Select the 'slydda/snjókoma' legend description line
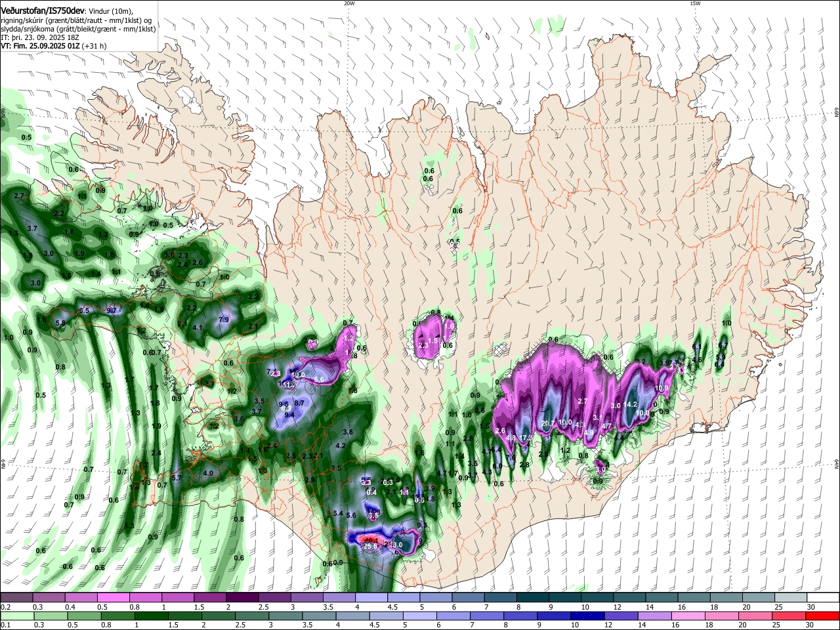This screenshot has height=630, width=840. 78,29
